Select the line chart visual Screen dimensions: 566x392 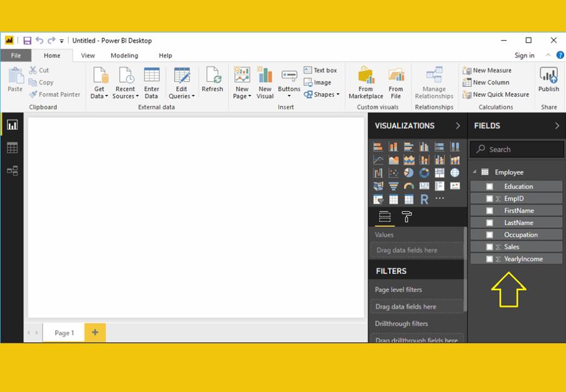pyautogui.click(x=378, y=159)
